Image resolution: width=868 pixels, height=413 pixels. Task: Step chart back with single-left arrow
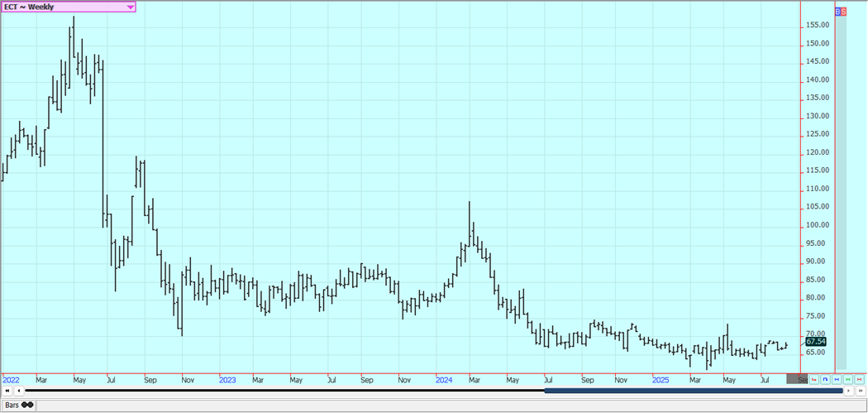click(x=19, y=391)
